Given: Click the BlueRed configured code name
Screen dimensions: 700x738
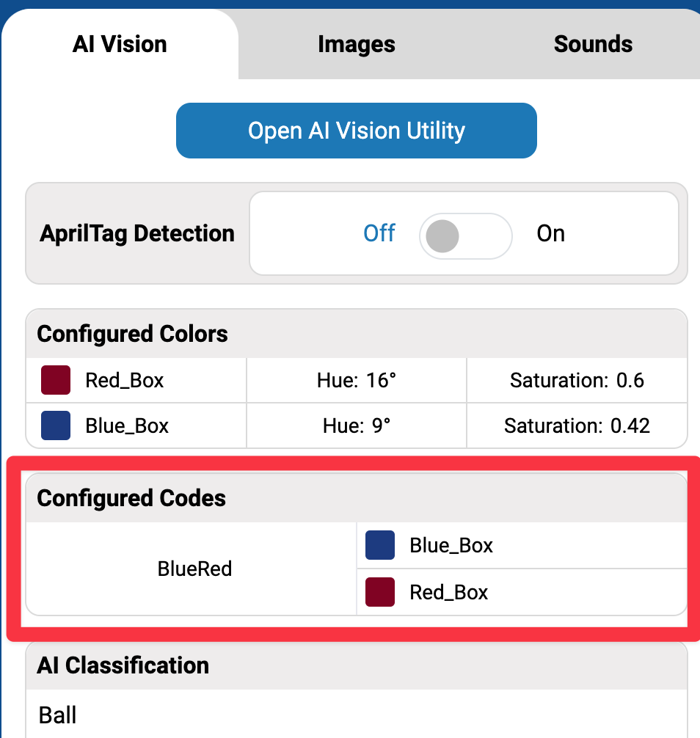Looking at the screenshot, I should pos(194,569).
